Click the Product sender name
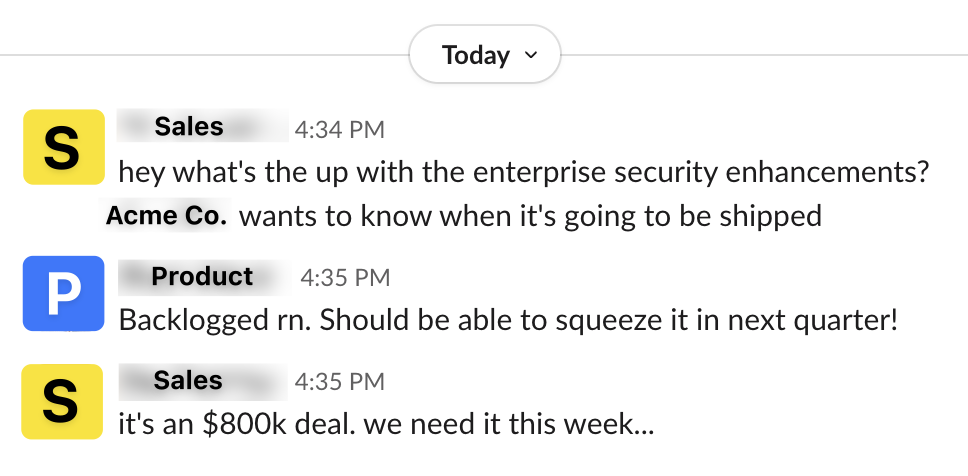 click(x=202, y=275)
